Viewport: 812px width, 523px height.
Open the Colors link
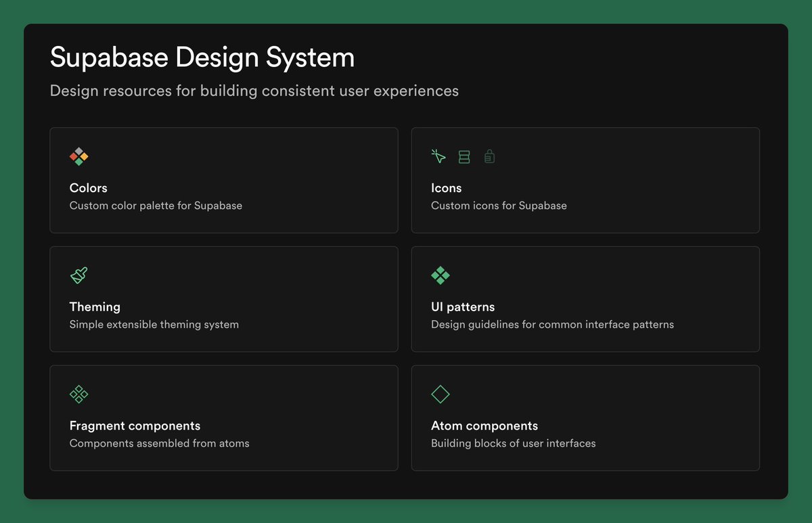click(x=224, y=180)
